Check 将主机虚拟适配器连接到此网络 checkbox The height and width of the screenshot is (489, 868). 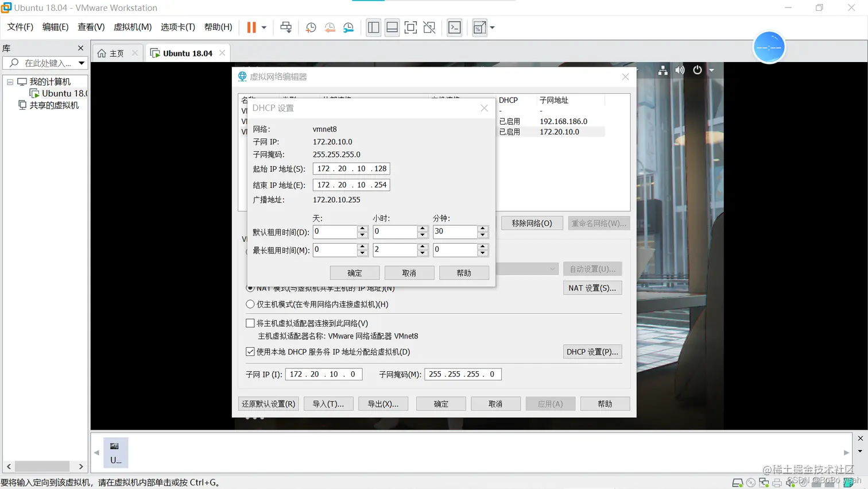pos(250,323)
